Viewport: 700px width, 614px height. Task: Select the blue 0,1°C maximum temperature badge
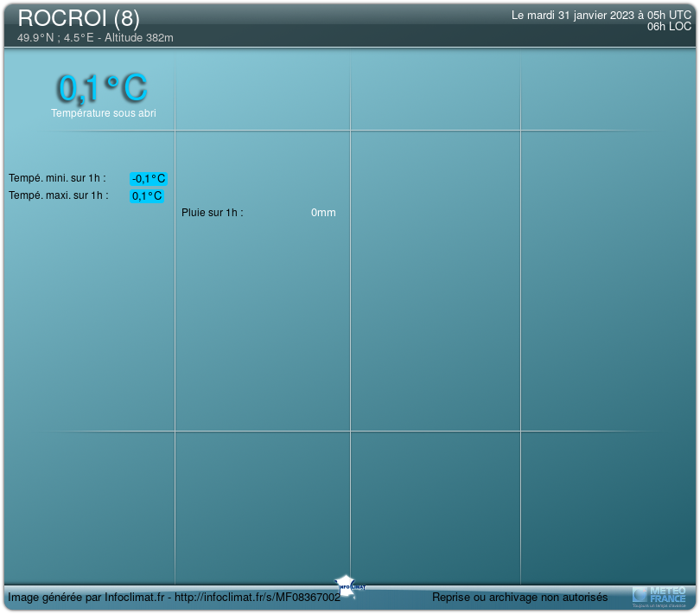pyautogui.click(x=147, y=196)
